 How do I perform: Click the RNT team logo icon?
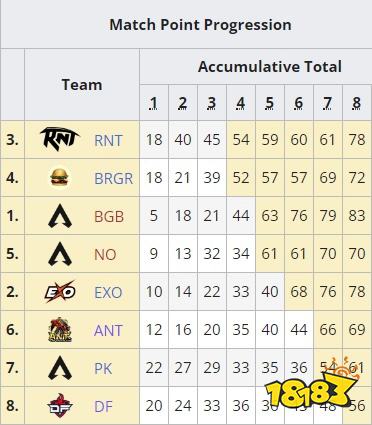tap(60, 139)
